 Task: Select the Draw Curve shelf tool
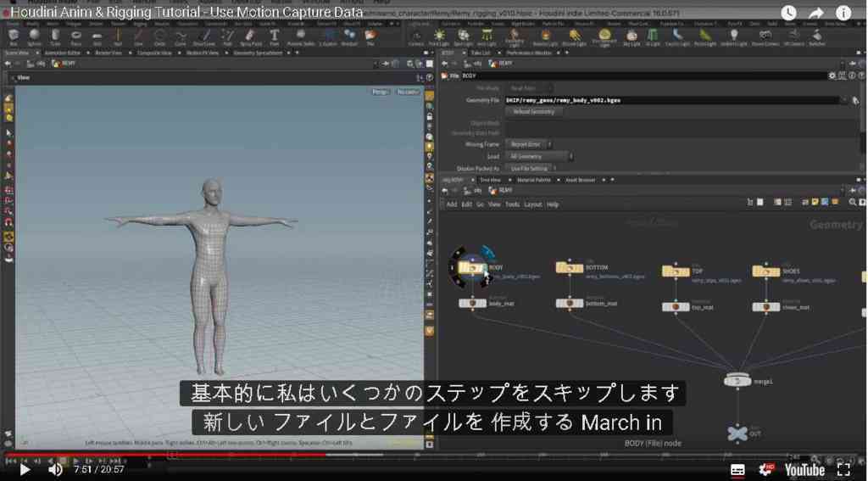pos(204,37)
